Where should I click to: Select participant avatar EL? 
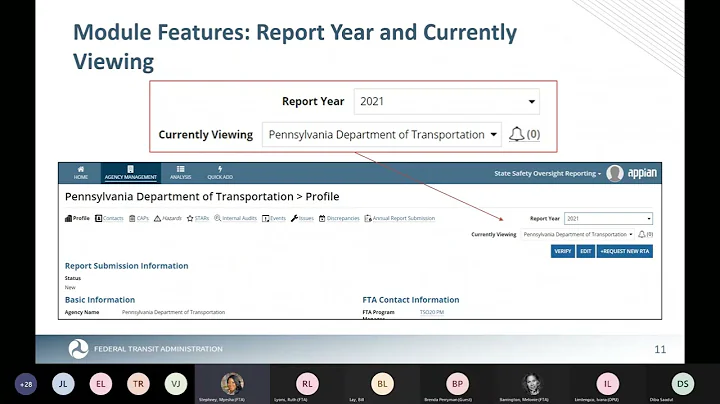101,384
